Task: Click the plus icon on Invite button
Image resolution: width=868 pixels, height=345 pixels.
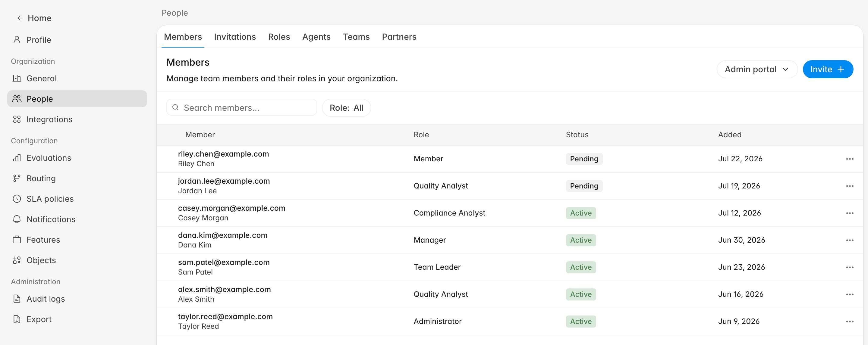Action: (841, 69)
